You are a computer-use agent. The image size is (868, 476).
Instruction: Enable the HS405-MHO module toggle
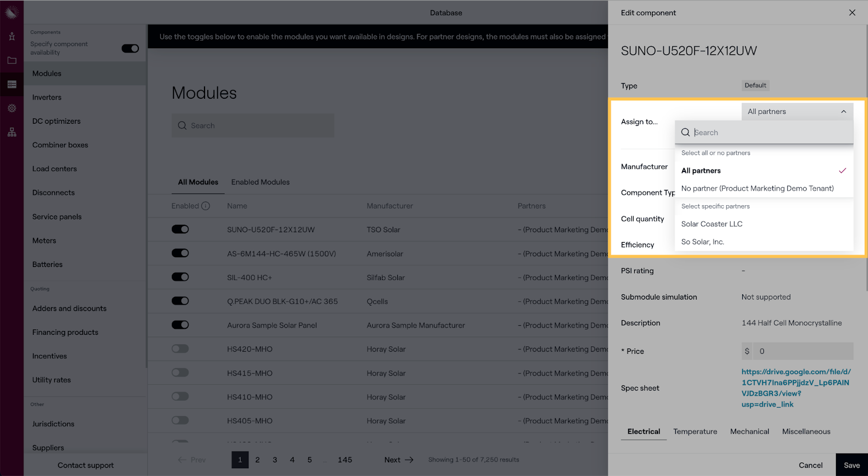180,420
